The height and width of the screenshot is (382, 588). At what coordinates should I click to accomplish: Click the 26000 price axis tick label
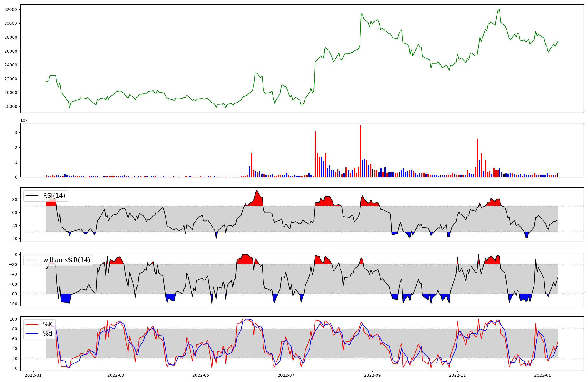[x=11, y=51]
